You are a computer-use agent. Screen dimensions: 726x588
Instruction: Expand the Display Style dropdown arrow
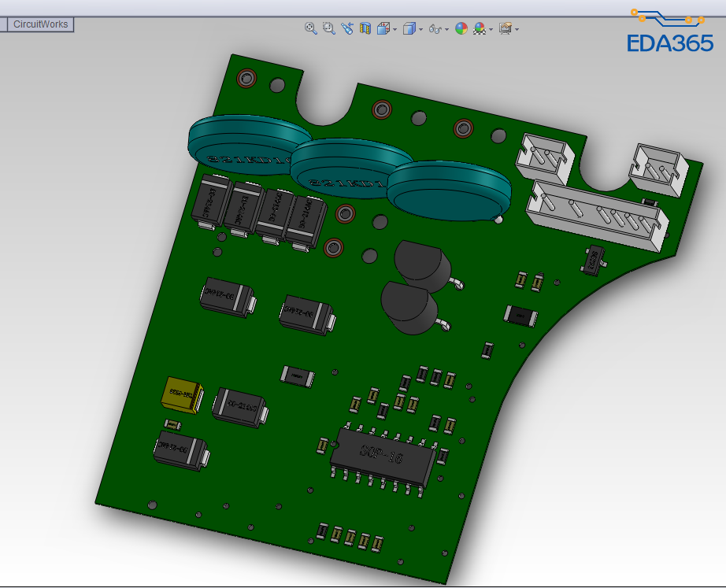(420, 29)
